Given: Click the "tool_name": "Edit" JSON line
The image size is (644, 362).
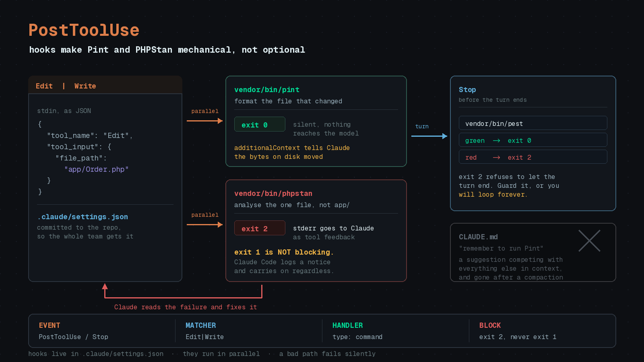Looking at the screenshot, I should click(x=89, y=136).
